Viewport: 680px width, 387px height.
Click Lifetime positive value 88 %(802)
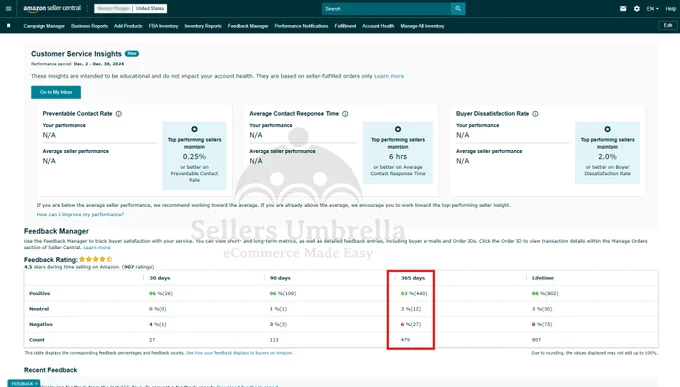coord(545,293)
